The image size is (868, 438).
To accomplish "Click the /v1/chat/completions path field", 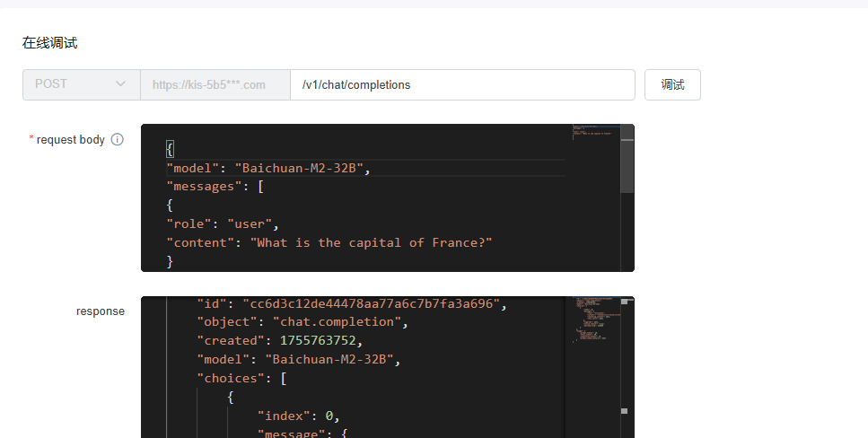I will tap(462, 84).
